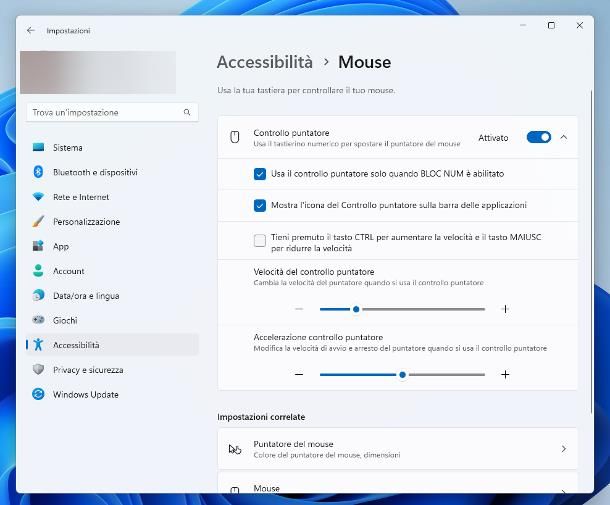
Task: Select Accessibilità in the sidebar
Action: tap(112, 345)
